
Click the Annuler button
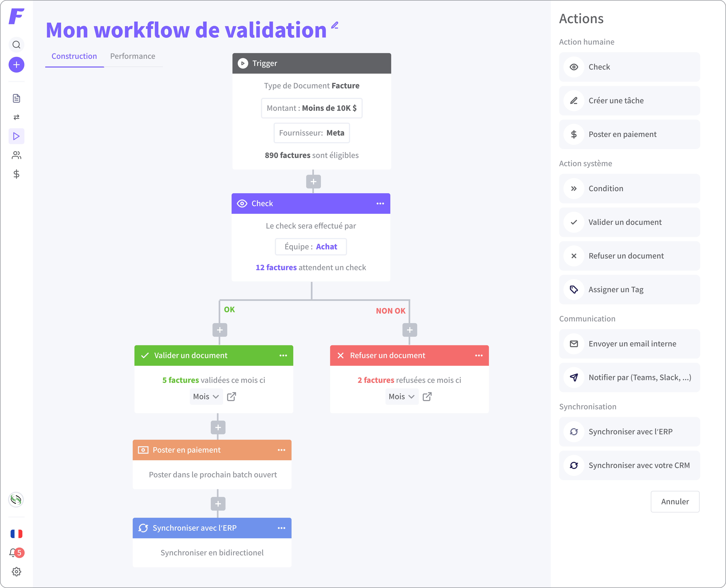(675, 502)
